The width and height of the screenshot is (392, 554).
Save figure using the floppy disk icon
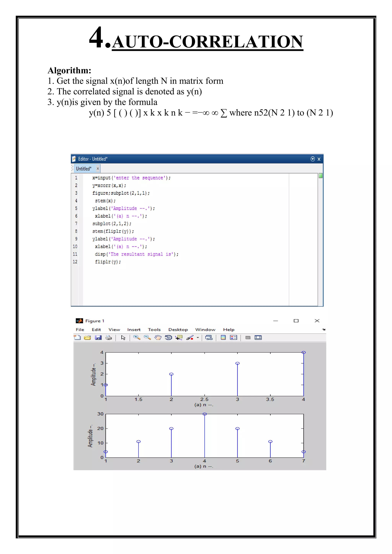tap(98, 337)
